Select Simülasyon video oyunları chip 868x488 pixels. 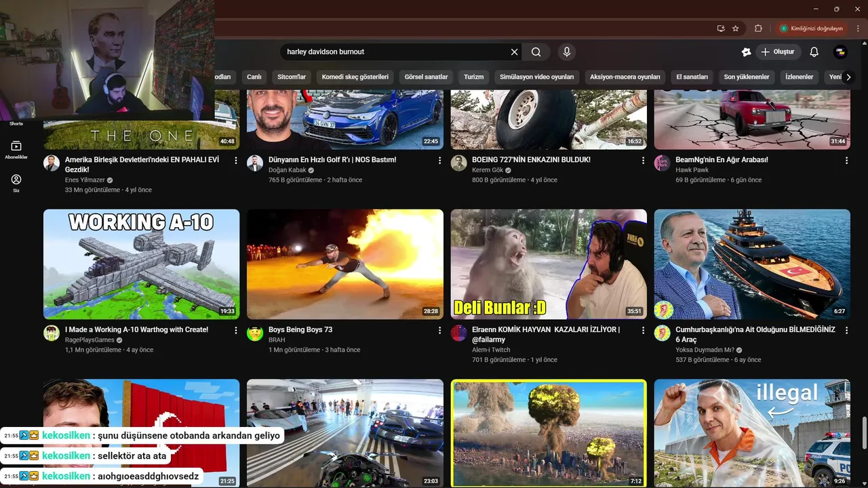(537, 77)
